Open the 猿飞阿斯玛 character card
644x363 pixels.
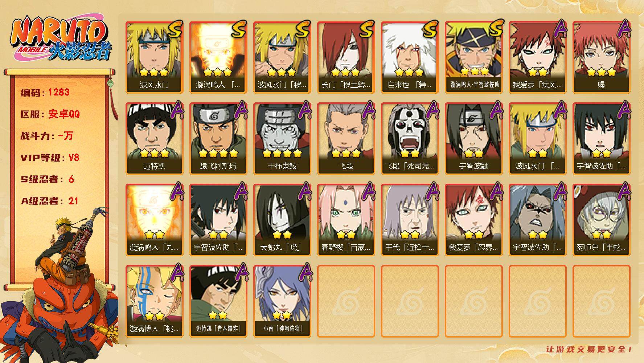click(x=218, y=139)
